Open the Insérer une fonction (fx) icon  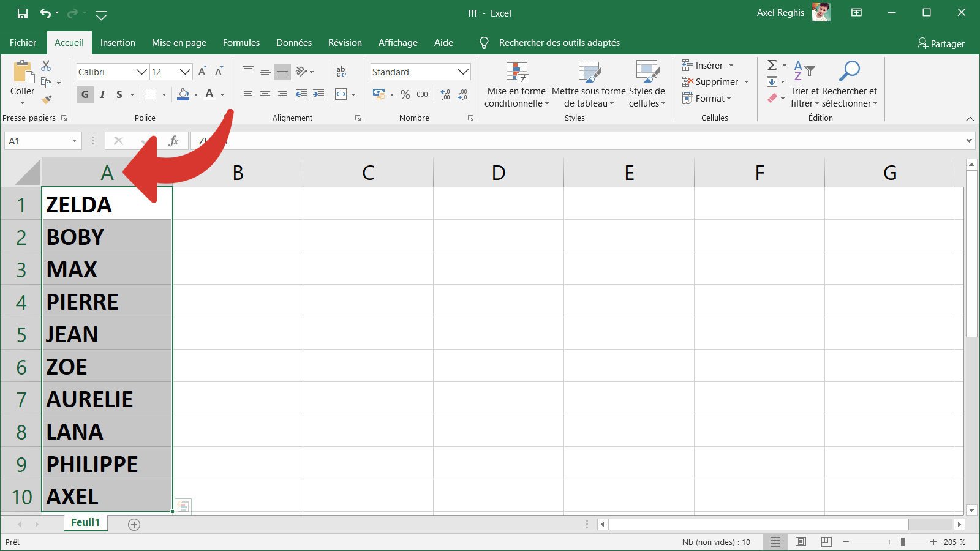175,140
